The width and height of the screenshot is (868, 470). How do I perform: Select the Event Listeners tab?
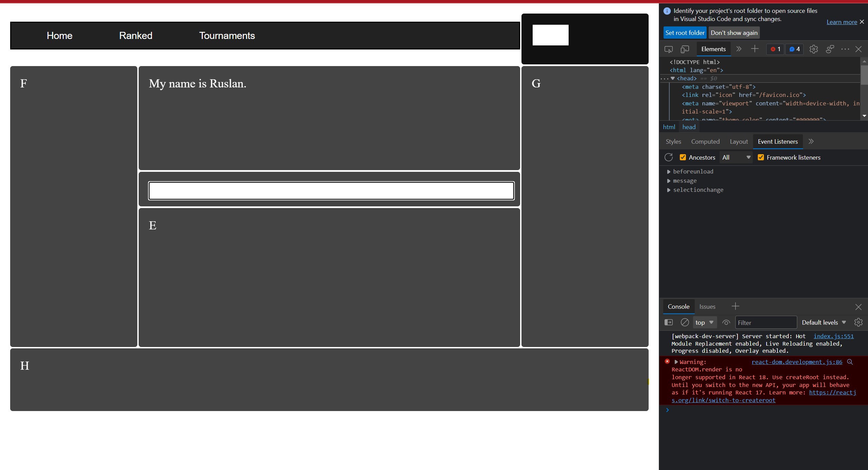click(778, 142)
